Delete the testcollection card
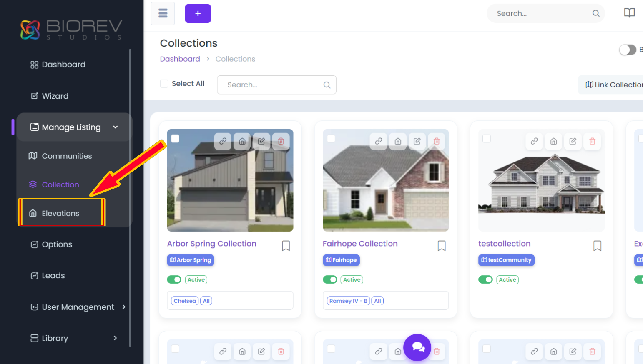The height and width of the screenshot is (364, 643). point(592,141)
